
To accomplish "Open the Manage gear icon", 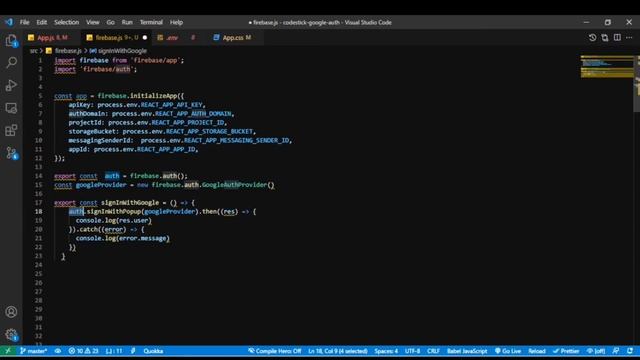I will [11, 335].
